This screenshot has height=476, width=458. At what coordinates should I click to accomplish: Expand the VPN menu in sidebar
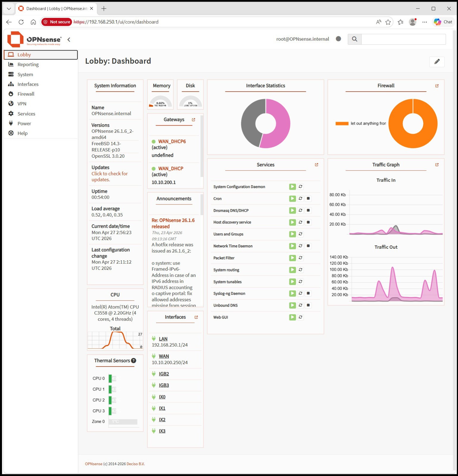(x=41, y=104)
